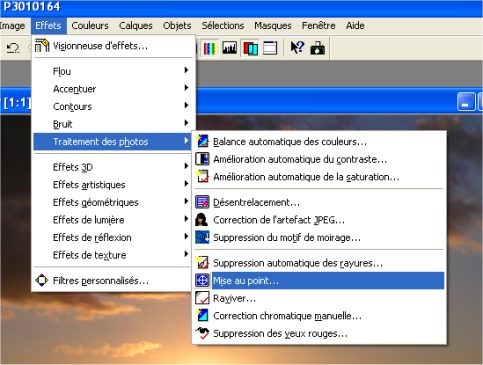Select the Effets géométriques entry
The height and width of the screenshot is (365, 483).
tap(113, 202)
